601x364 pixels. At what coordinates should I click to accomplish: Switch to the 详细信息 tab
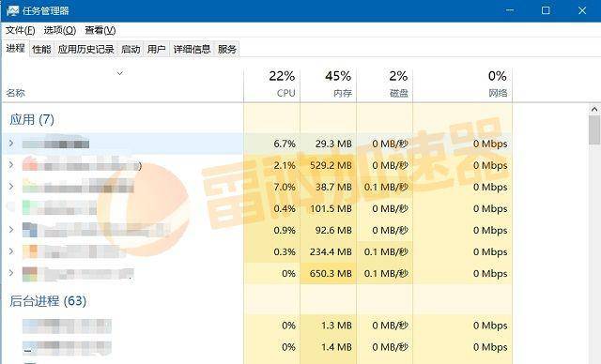tap(192, 49)
